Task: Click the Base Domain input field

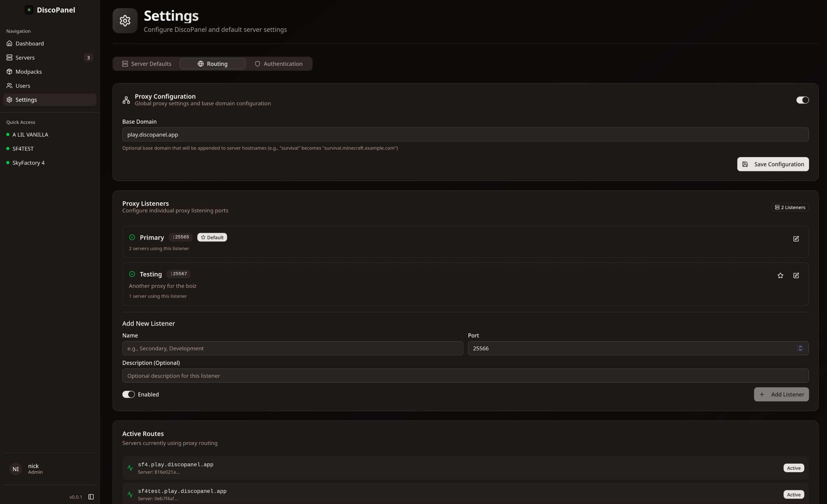Action: 466,135
